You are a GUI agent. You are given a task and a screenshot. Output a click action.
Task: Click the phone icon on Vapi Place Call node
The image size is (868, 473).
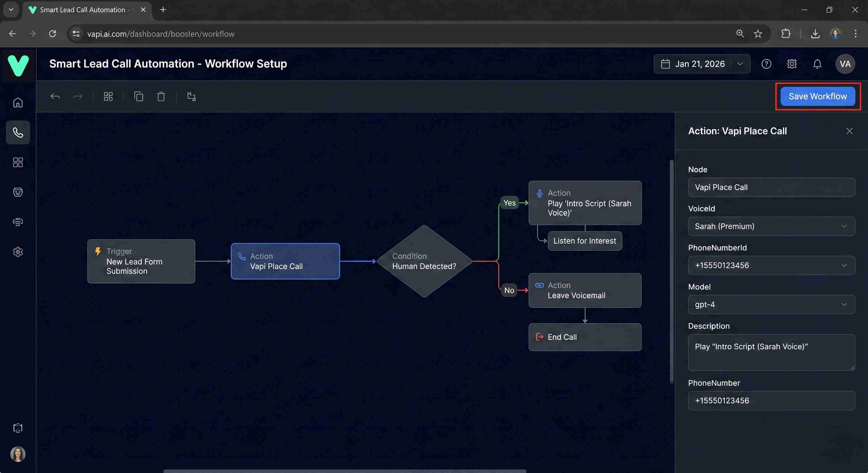pos(242,256)
